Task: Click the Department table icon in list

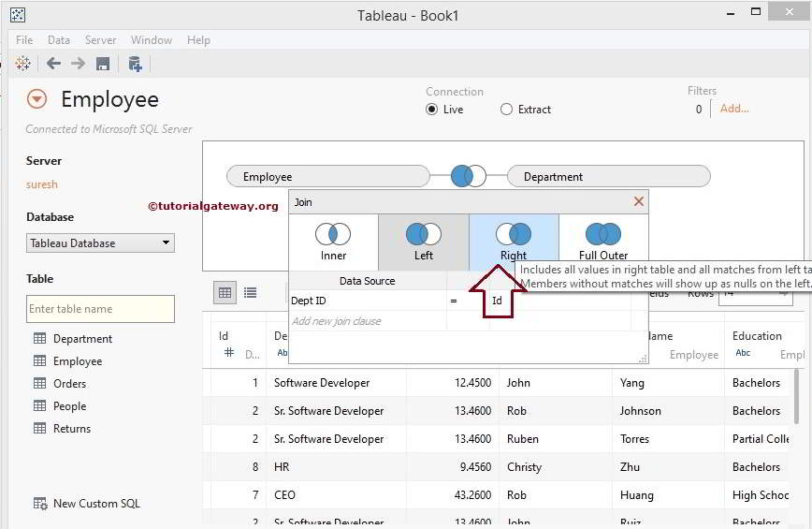Action: [40, 338]
